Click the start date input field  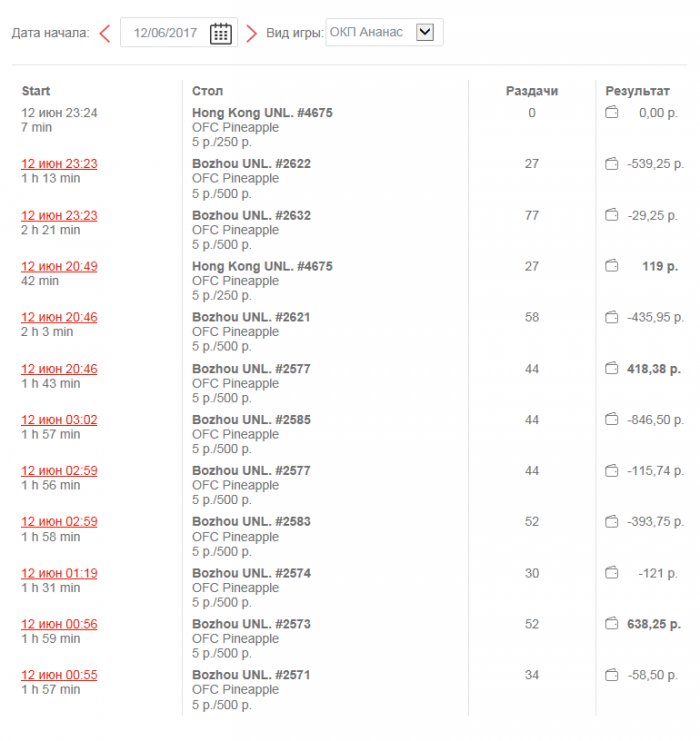(x=165, y=33)
